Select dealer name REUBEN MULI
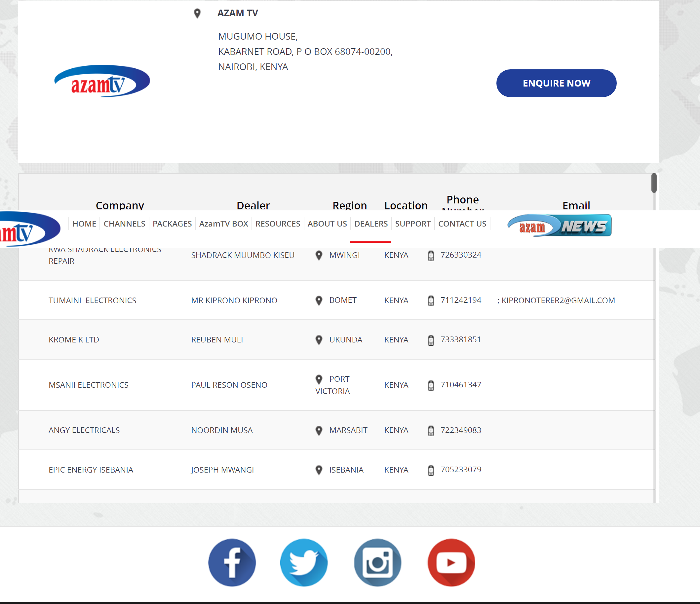This screenshot has height=604, width=700. [217, 339]
